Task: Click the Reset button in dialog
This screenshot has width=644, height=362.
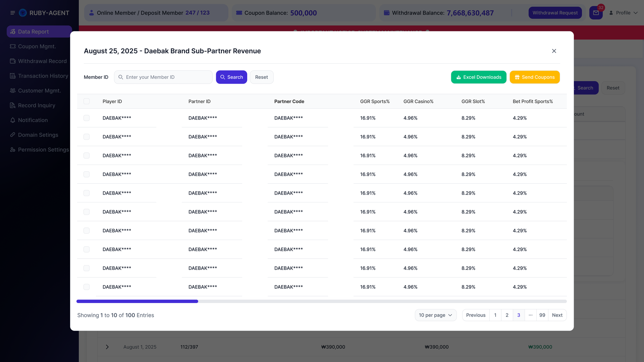Action: 262,77
